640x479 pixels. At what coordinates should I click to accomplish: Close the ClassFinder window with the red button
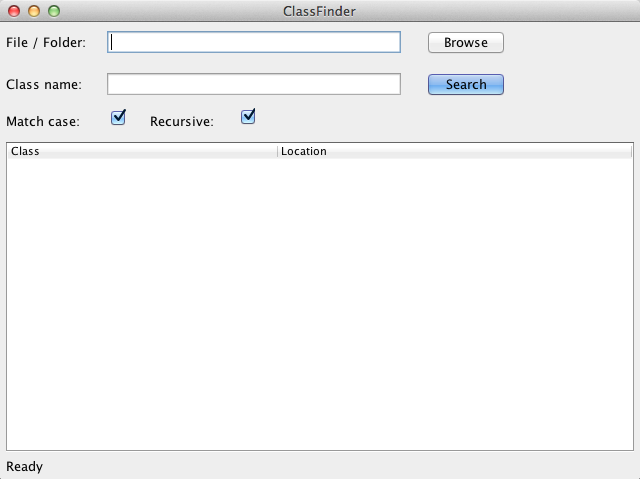14,11
